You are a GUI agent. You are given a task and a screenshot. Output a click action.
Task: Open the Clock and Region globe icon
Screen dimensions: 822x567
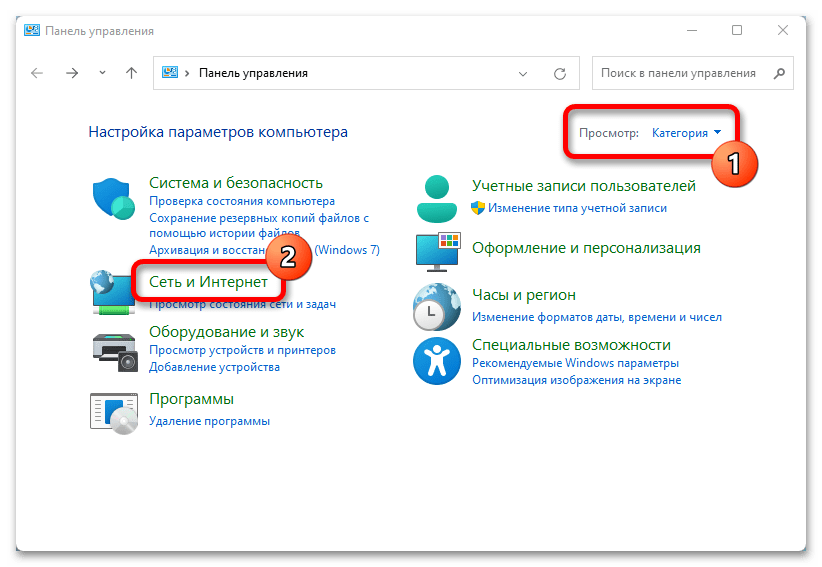(436, 307)
